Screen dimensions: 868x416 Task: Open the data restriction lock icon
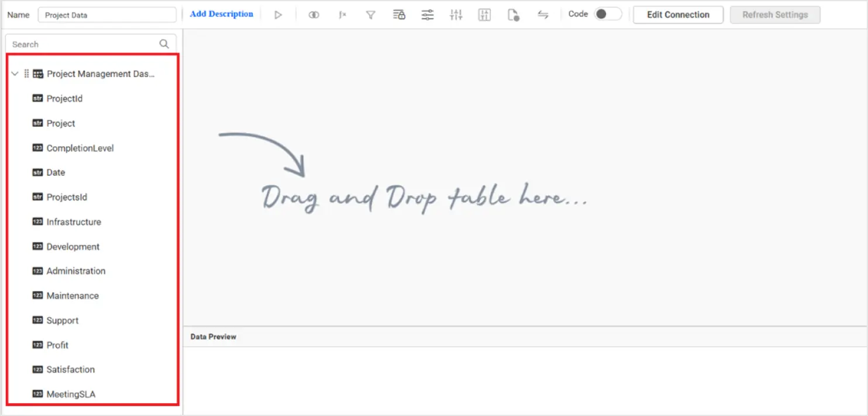pyautogui.click(x=399, y=14)
